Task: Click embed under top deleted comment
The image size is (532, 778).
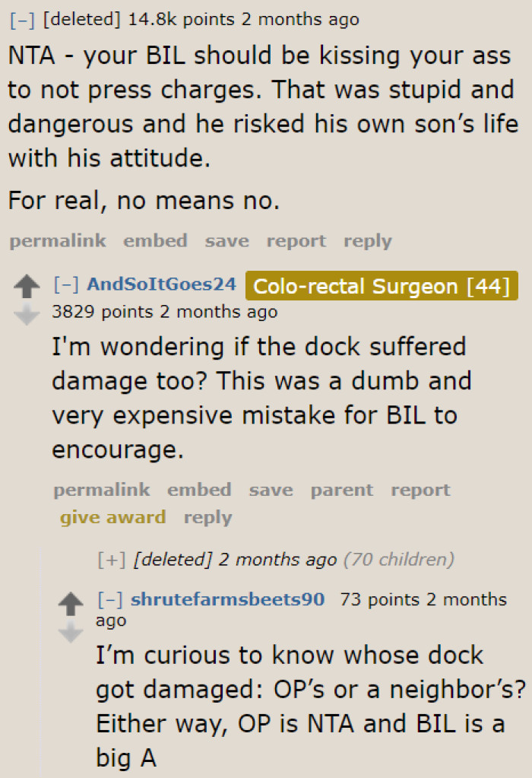Action: pyautogui.click(x=155, y=241)
